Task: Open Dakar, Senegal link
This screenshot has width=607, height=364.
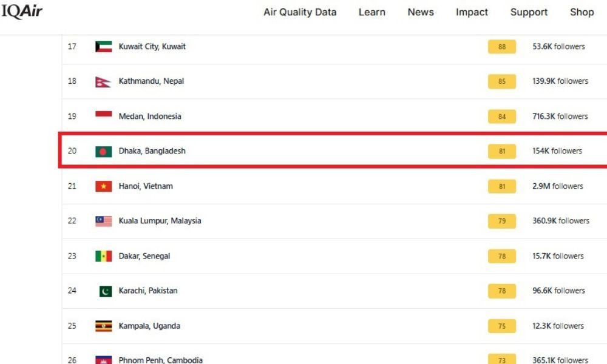Action: click(144, 256)
